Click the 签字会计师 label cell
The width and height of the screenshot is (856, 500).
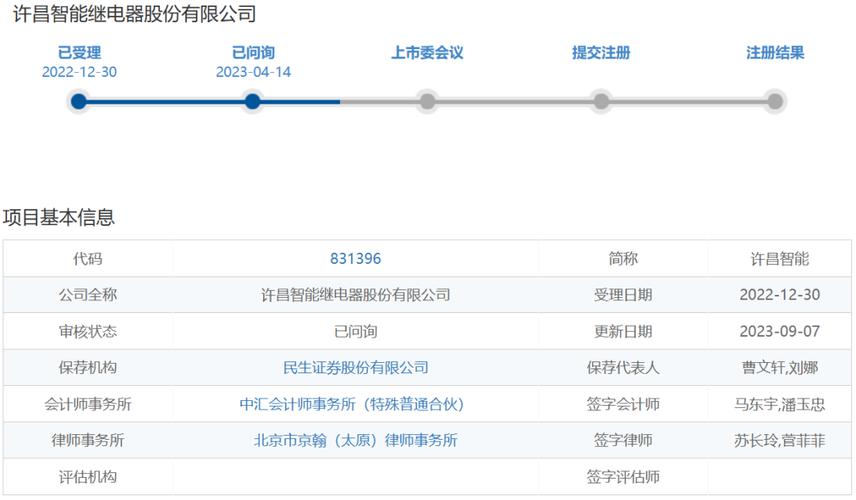[623, 404]
